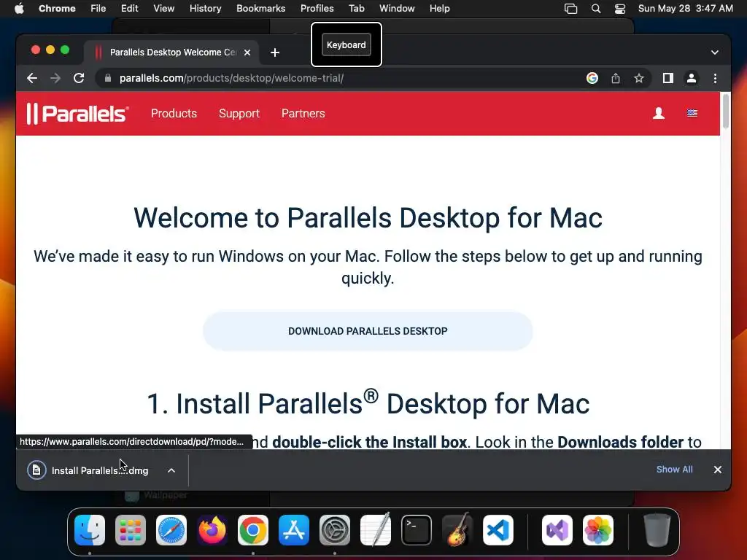Click the forward navigation arrow
The width and height of the screenshot is (747, 560).
pyautogui.click(x=55, y=78)
